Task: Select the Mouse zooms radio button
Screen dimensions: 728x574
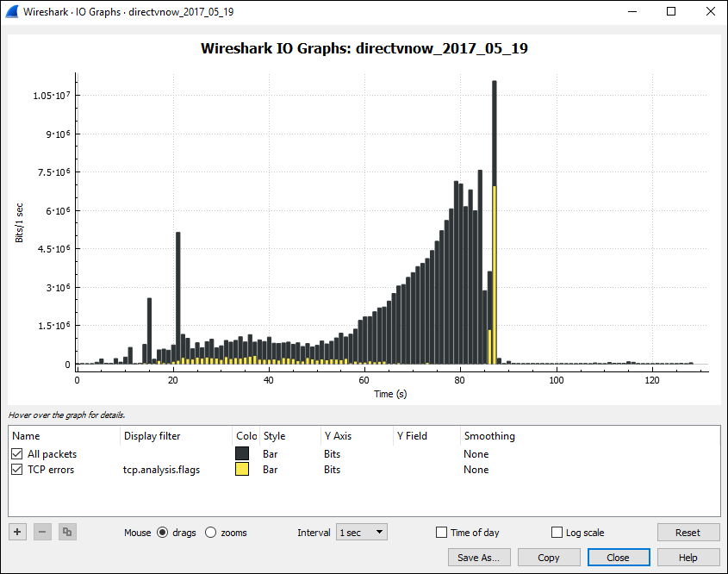Action: pos(210,533)
